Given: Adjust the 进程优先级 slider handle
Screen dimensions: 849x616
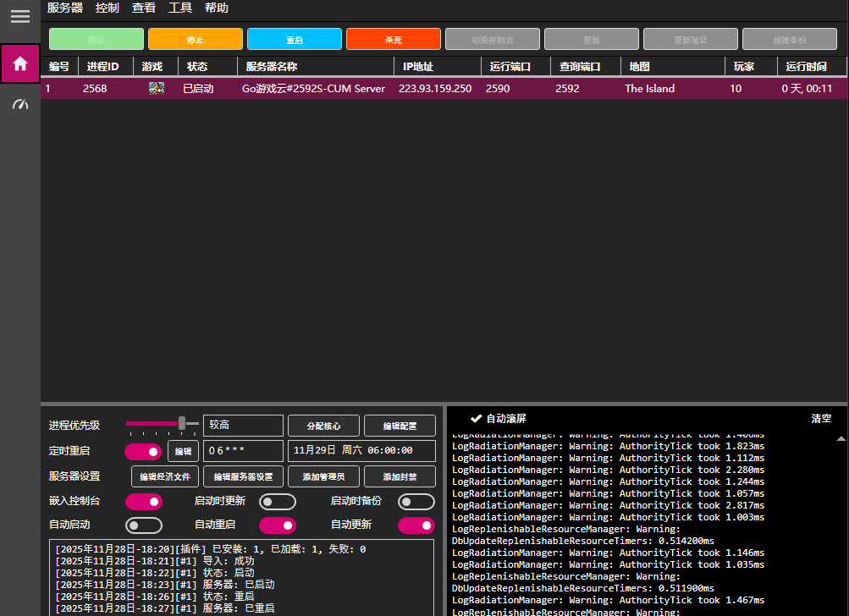Looking at the screenshot, I should [x=183, y=423].
